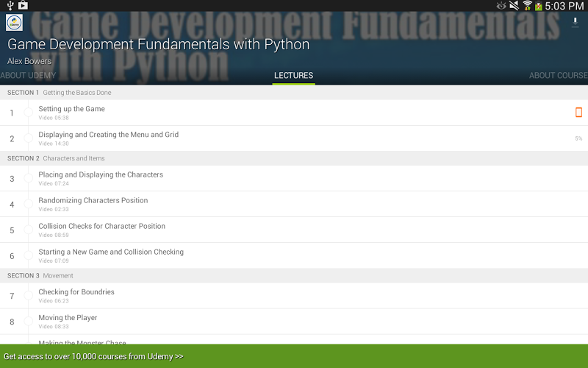
Task: Open Placing and Displaying the Characters lecture
Action: pos(294,178)
